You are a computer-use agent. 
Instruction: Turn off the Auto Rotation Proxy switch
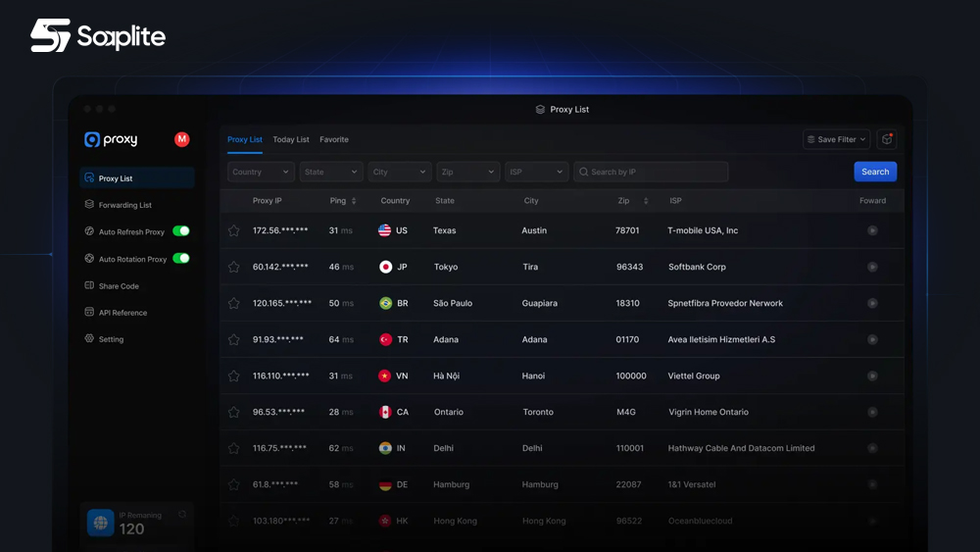[x=181, y=259]
